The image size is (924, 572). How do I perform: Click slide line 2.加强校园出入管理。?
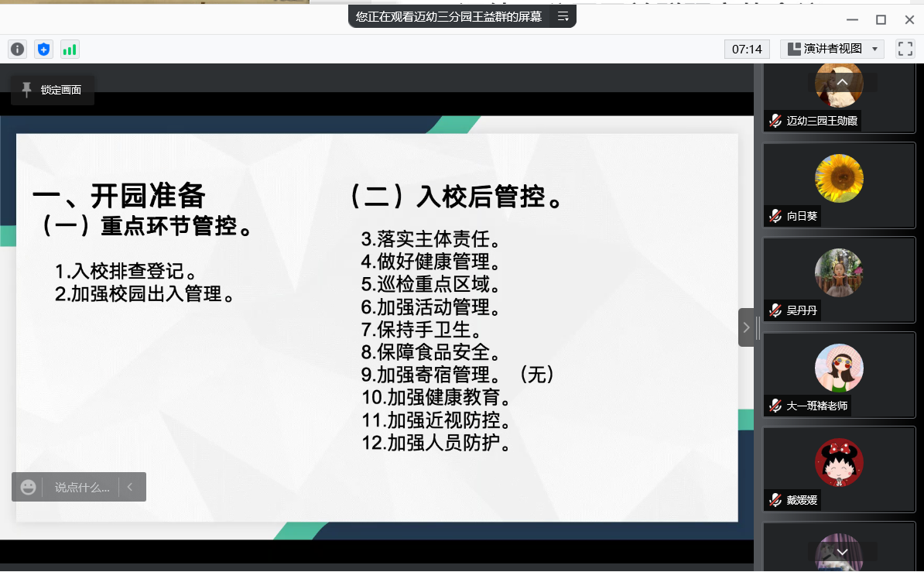click(x=145, y=293)
